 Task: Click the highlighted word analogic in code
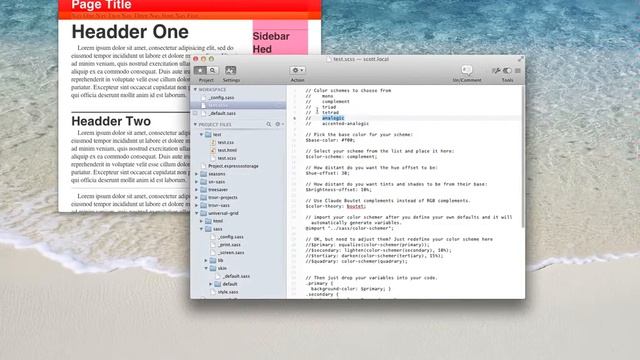[333, 118]
